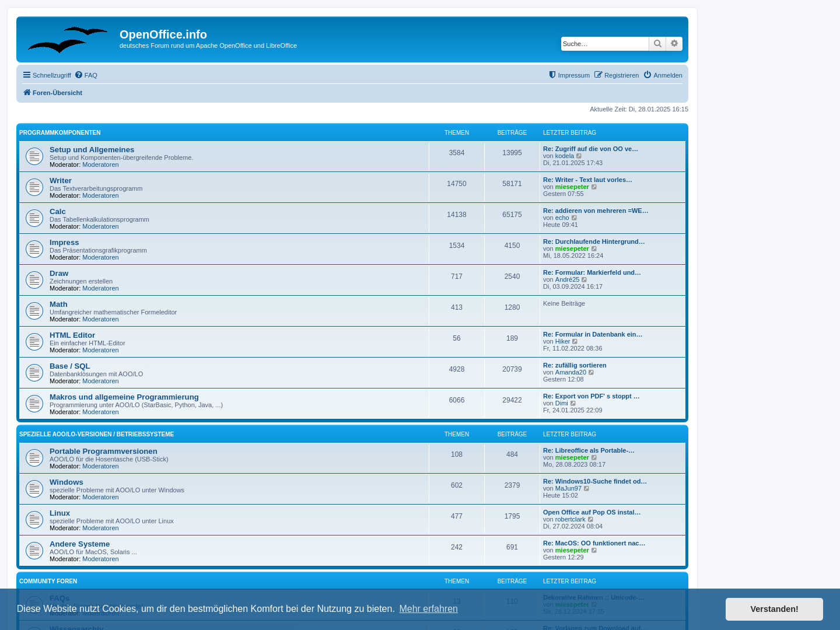Click the forum icon beside Portable Programmversionen
840x630 pixels.
pos(34,458)
